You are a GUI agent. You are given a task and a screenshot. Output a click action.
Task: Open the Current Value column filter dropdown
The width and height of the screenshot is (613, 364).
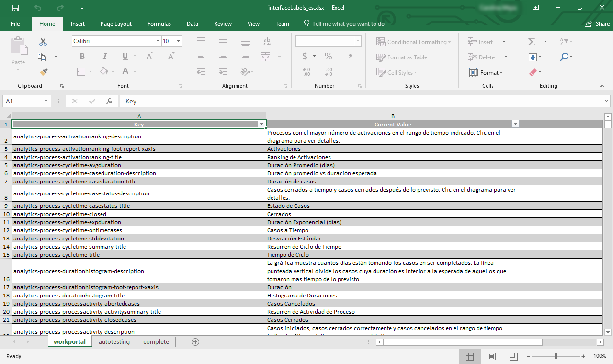(x=515, y=125)
